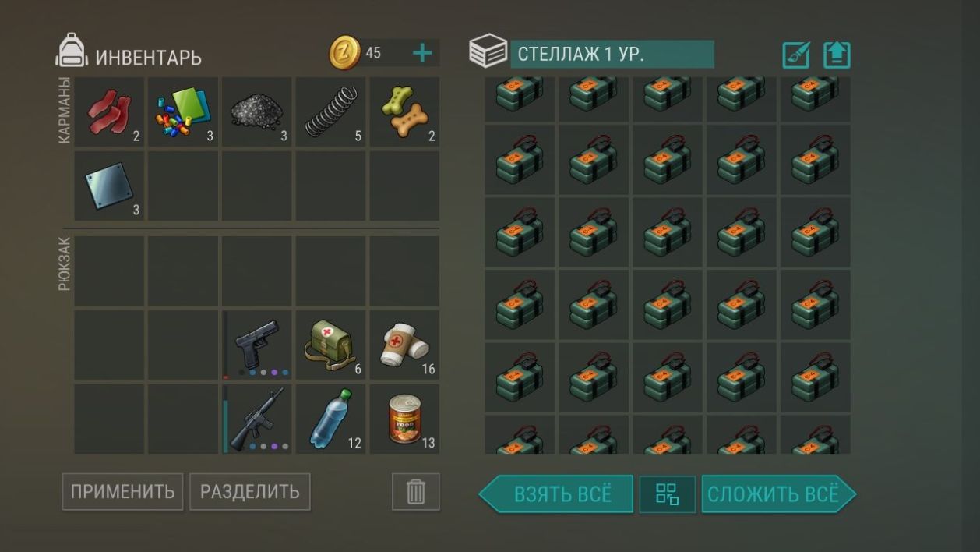Select the canned food stack
Viewport: 980px width, 552px height.
tap(404, 419)
